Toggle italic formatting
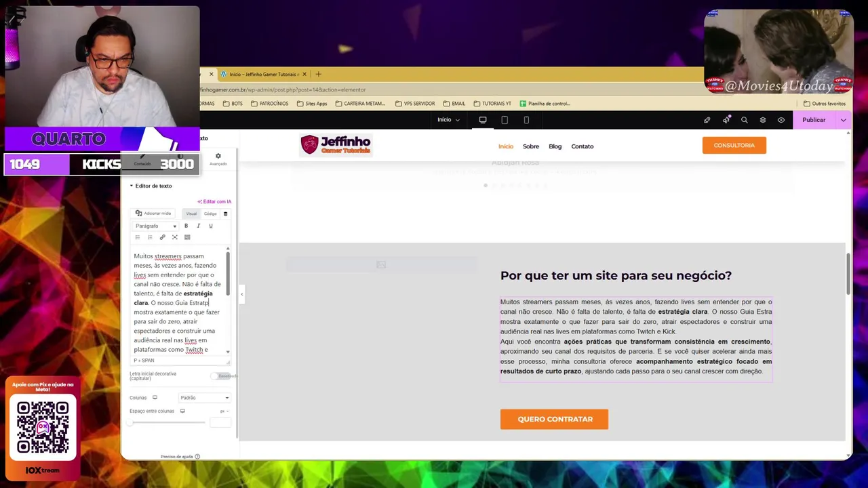This screenshot has width=868, height=488. 198,226
